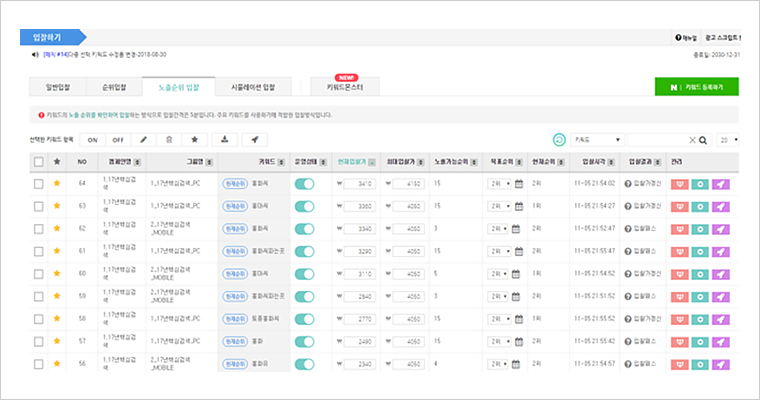Image resolution: width=760 pixels, height=400 pixels.
Task: Check the checkbox for row 64
Action: [39, 184]
